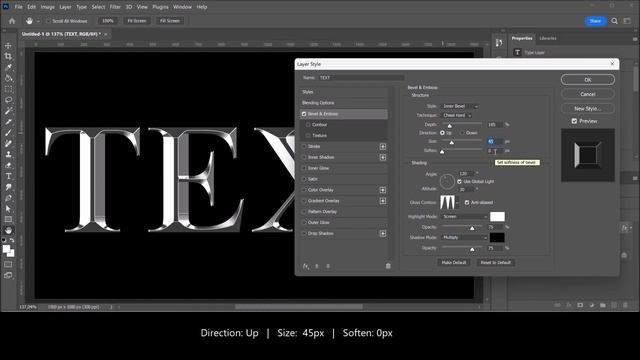This screenshot has height=360, width=640.
Task: Select the Move tool
Action: click(x=8, y=46)
